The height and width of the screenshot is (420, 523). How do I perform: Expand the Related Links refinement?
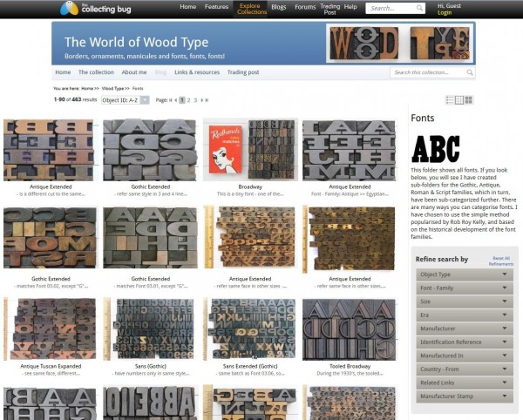click(465, 383)
